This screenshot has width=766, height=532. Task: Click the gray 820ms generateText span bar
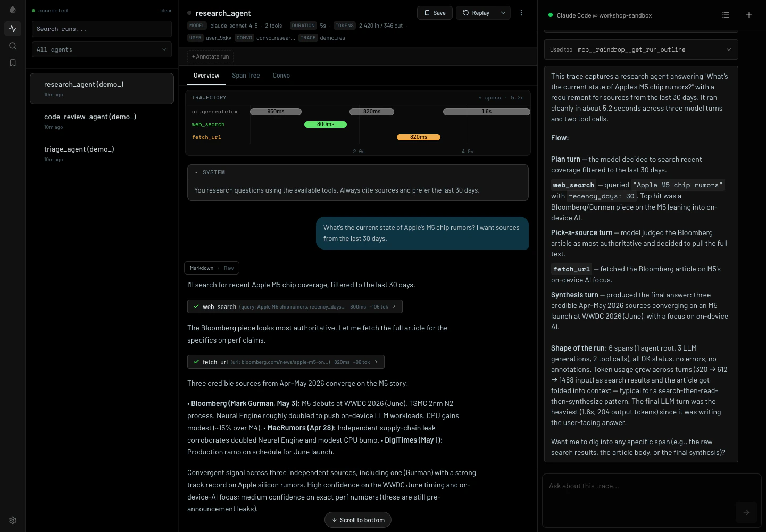point(372,112)
